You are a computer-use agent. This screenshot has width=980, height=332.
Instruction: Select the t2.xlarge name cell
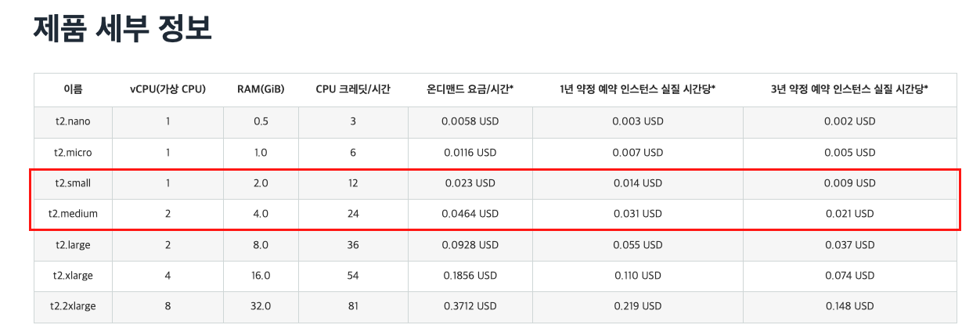[x=72, y=276]
